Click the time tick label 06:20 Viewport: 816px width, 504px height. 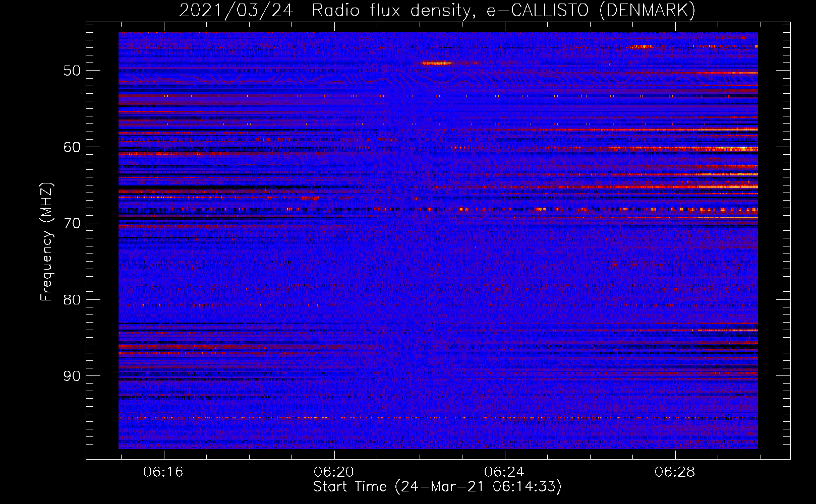(x=334, y=472)
